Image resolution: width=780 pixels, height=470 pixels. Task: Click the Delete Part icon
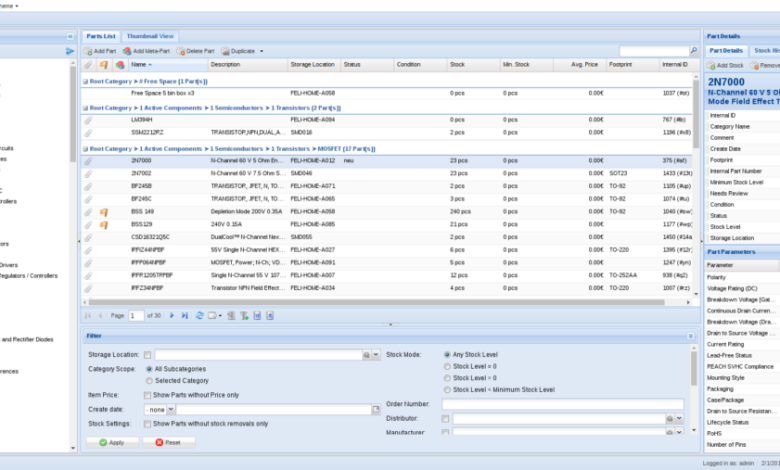point(181,51)
